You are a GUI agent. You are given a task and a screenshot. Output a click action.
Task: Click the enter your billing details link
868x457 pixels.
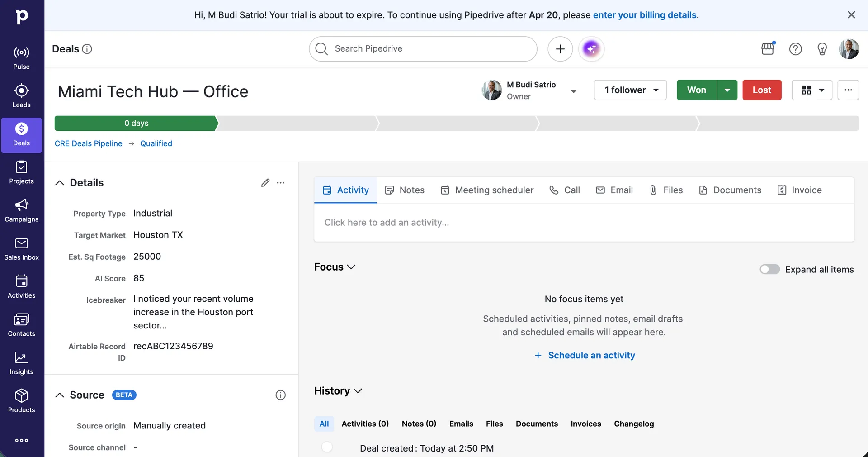[x=645, y=15]
